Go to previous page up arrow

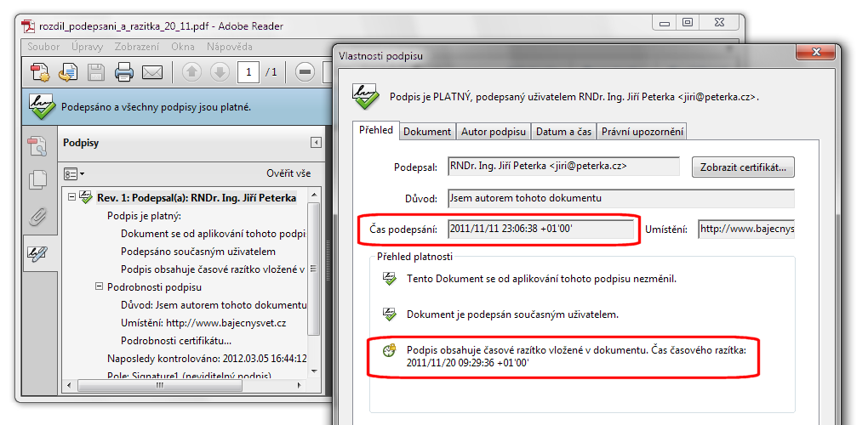192,72
